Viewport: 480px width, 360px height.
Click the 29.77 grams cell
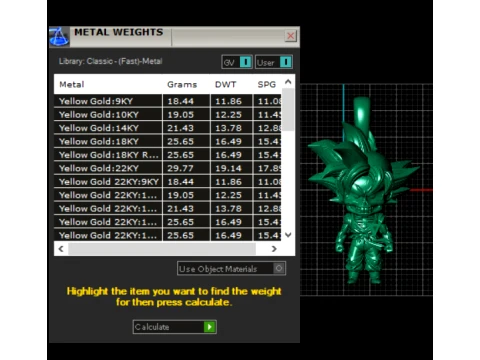[186, 168]
